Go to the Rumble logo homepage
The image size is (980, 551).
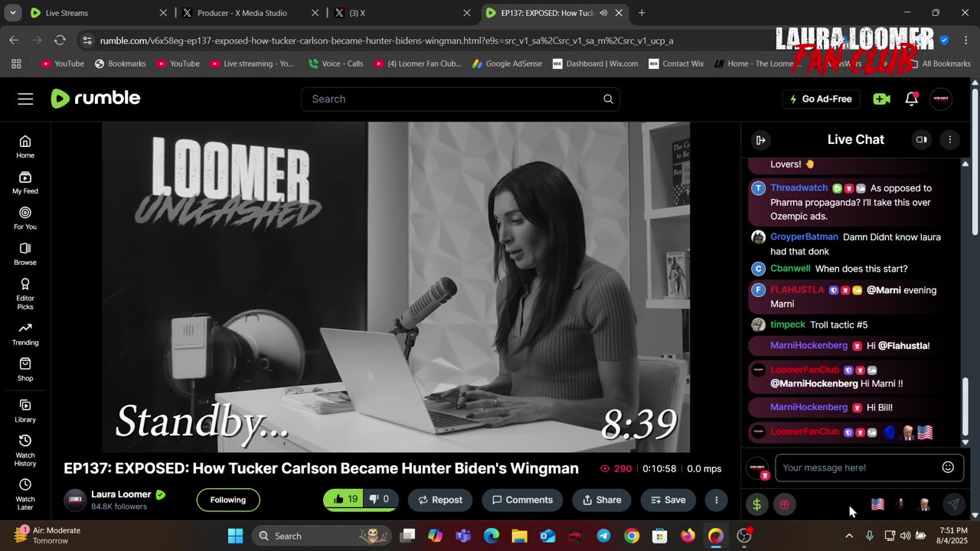(x=96, y=98)
